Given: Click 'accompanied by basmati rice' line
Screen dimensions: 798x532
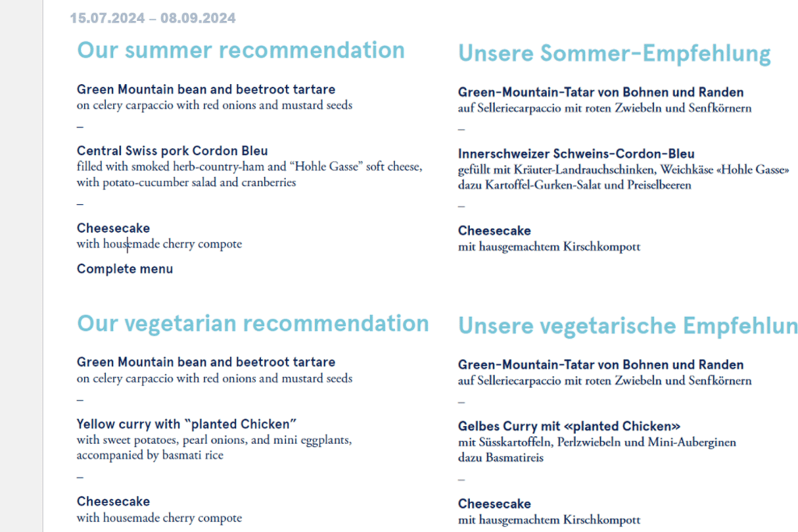Looking at the screenshot, I should coord(150,455).
